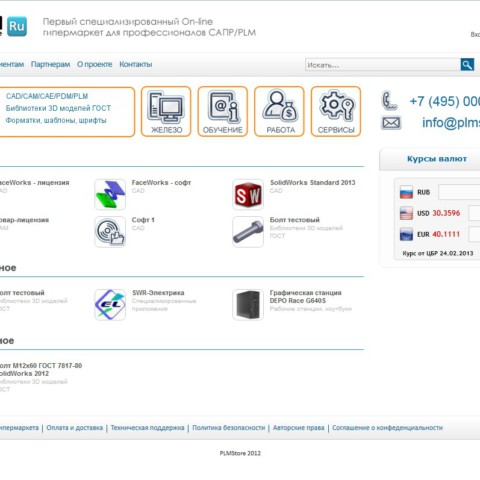Click the RUB currency amount field
The height and width of the screenshot is (480, 480).
pyautogui.click(x=459, y=192)
